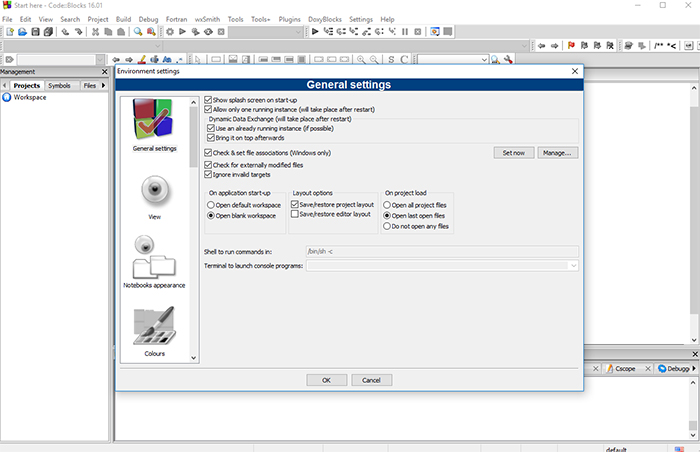The width and height of the screenshot is (700, 452).
Task: Click the Debugging windows icon
Action: 434,32
